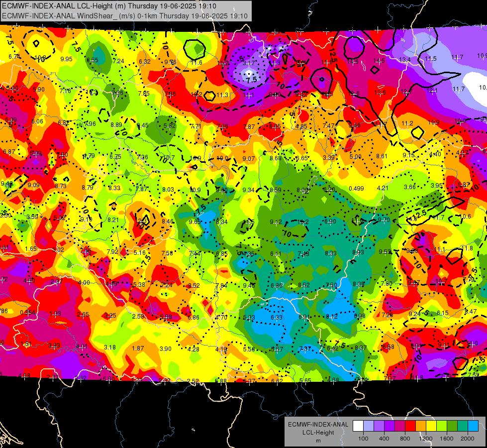Click the 'LCL-Height' text in the legend box
487x448 pixels.
tap(318, 433)
